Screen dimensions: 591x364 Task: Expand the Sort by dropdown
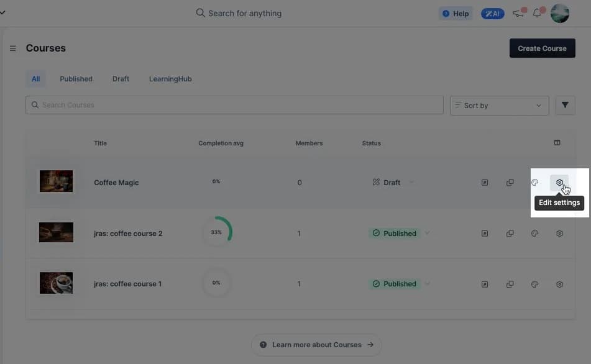click(499, 106)
